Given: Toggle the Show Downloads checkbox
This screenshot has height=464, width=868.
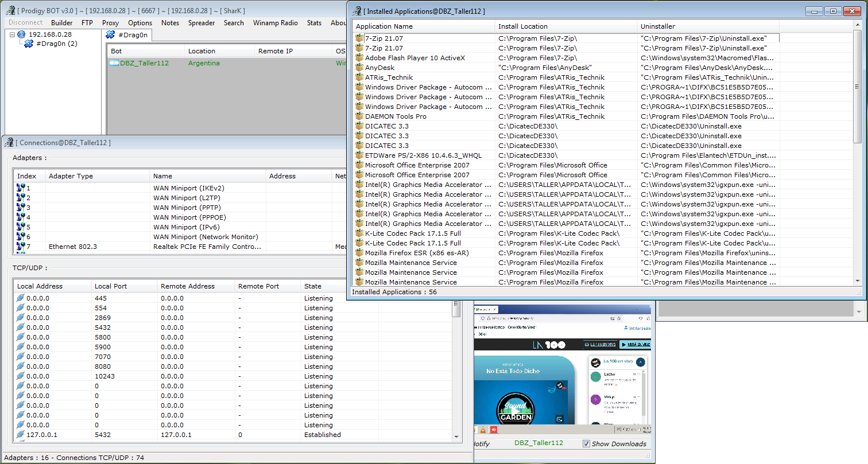Looking at the screenshot, I should [586, 443].
